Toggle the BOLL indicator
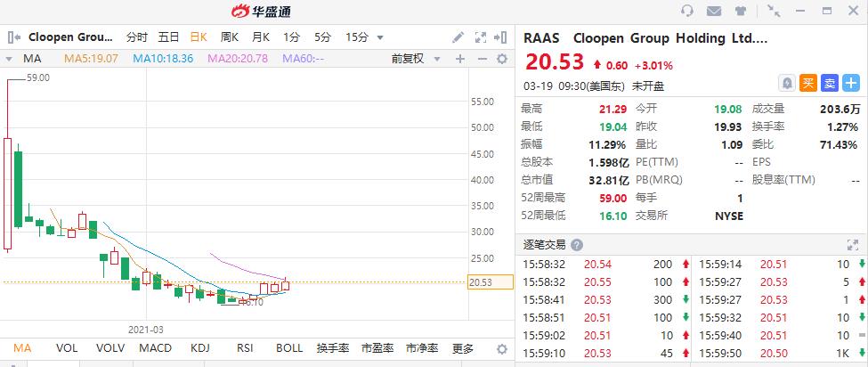Image resolution: width=868 pixels, height=367 pixels. click(289, 348)
